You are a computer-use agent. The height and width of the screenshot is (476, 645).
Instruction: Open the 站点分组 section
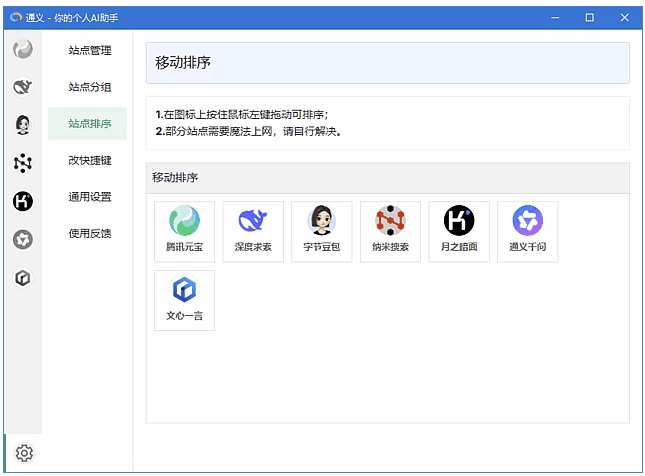[89, 87]
